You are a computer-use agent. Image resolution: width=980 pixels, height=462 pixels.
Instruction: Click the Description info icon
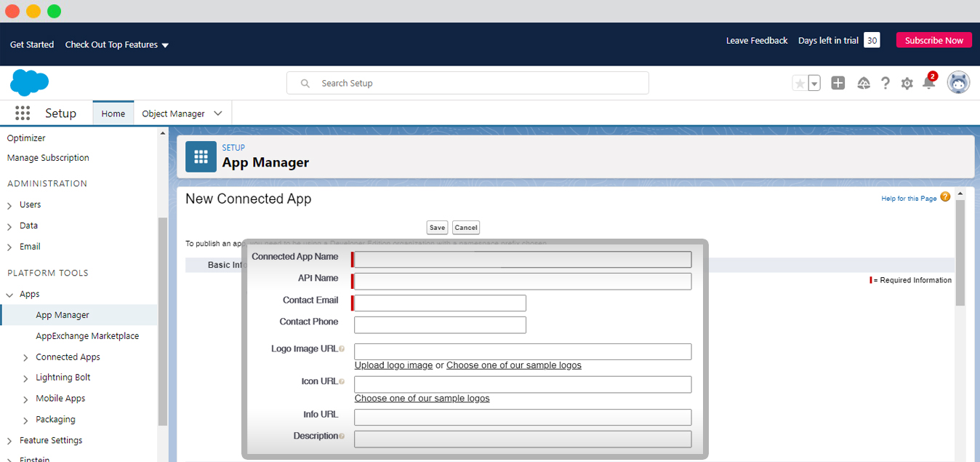click(342, 437)
